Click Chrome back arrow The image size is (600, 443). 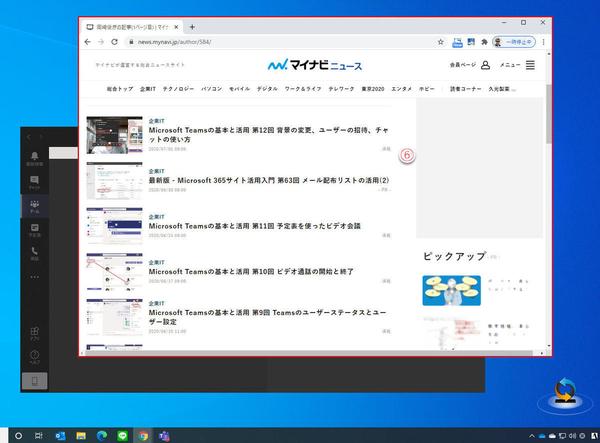[x=88, y=42]
